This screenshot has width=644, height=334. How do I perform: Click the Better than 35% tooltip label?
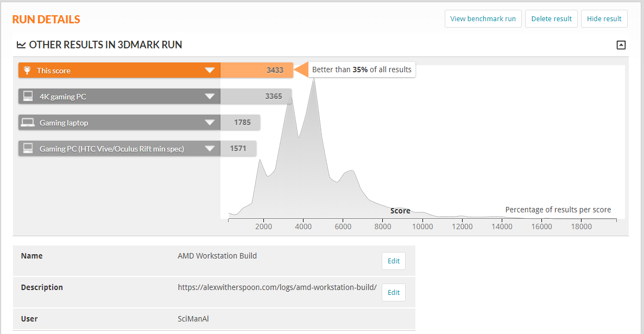coord(362,70)
